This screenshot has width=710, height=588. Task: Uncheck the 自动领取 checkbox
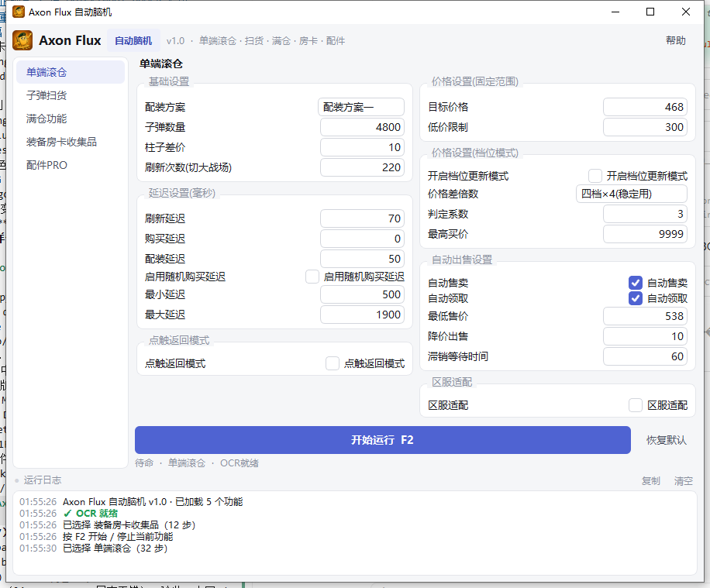pyautogui.click(x=636, y=298)
